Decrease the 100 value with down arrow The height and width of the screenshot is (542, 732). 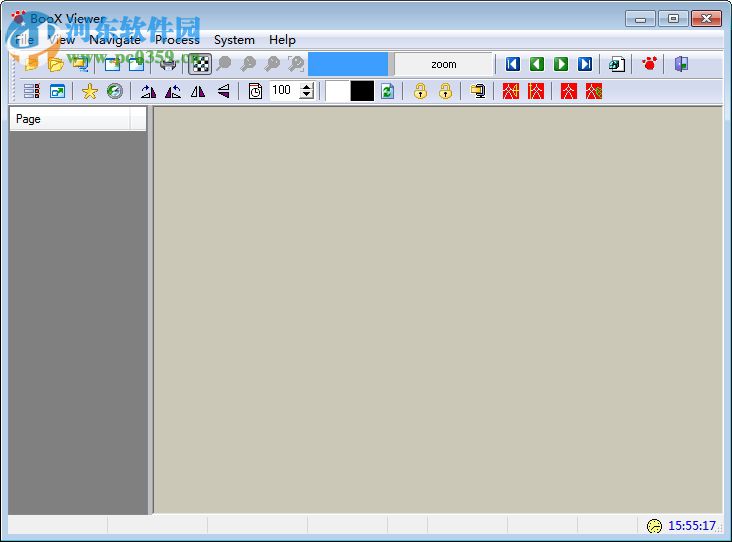click(x=306, y=95)
